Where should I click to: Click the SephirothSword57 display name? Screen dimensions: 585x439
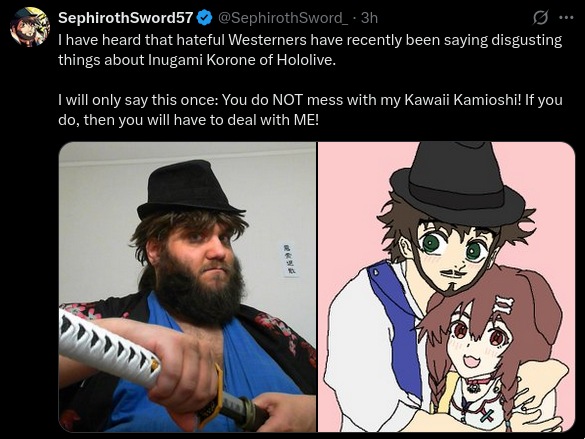pos(125,18)
